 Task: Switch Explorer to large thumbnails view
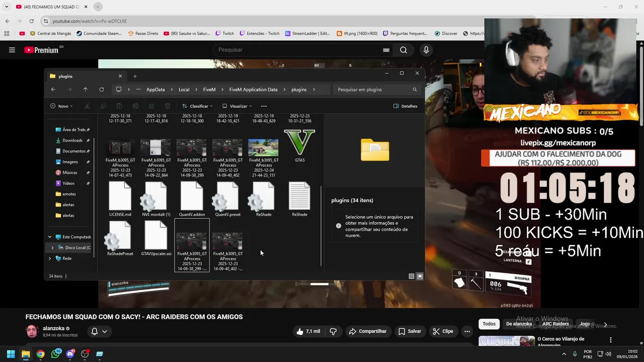tap(420, 276)
